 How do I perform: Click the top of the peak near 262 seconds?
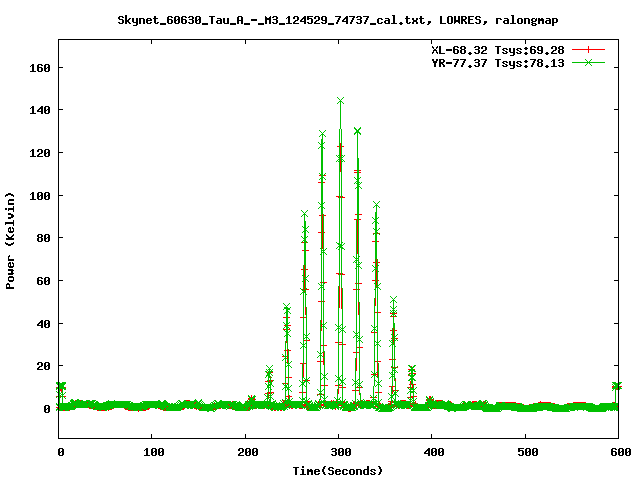pos(304,215)
